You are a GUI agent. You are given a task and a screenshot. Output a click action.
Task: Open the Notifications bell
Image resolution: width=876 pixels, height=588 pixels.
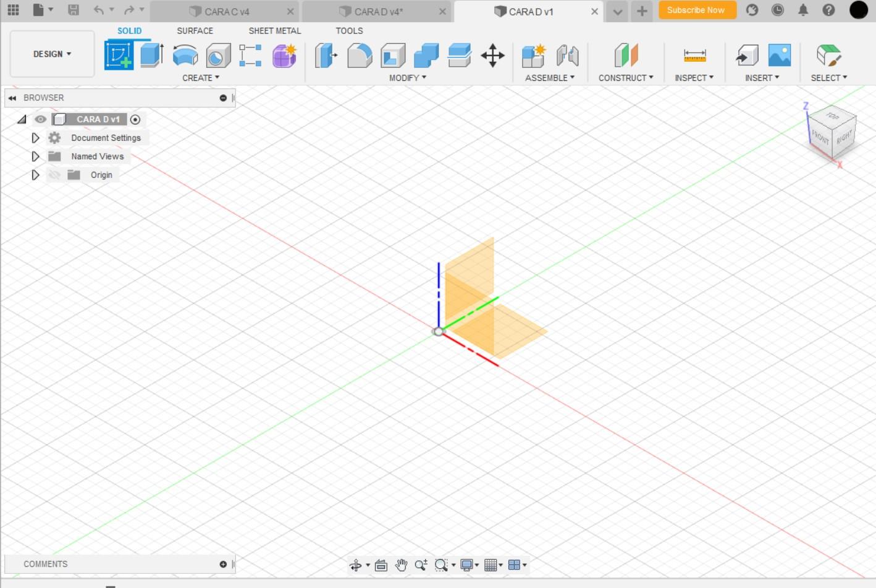pos(803,10)
